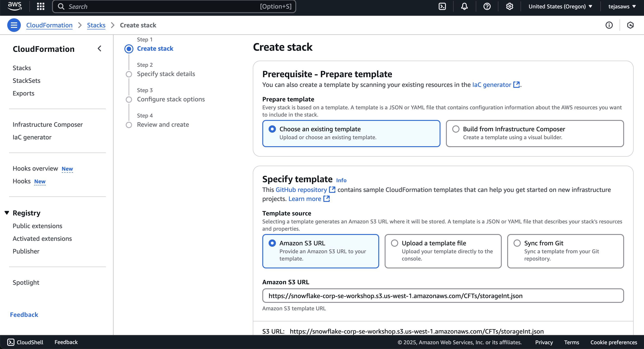Click the AWS logo home icon

(x=14, y=6)
